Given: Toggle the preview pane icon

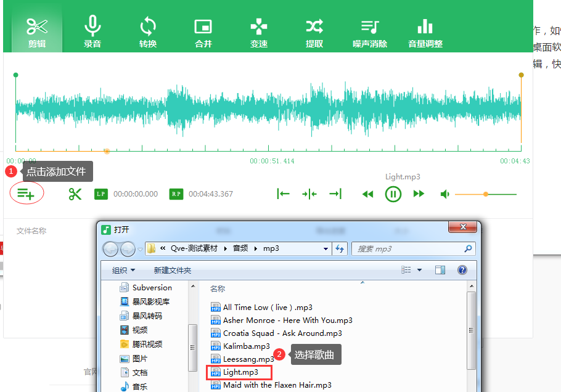Looking at the screenshot, I should pyautogui.click(x=440, y=270).
